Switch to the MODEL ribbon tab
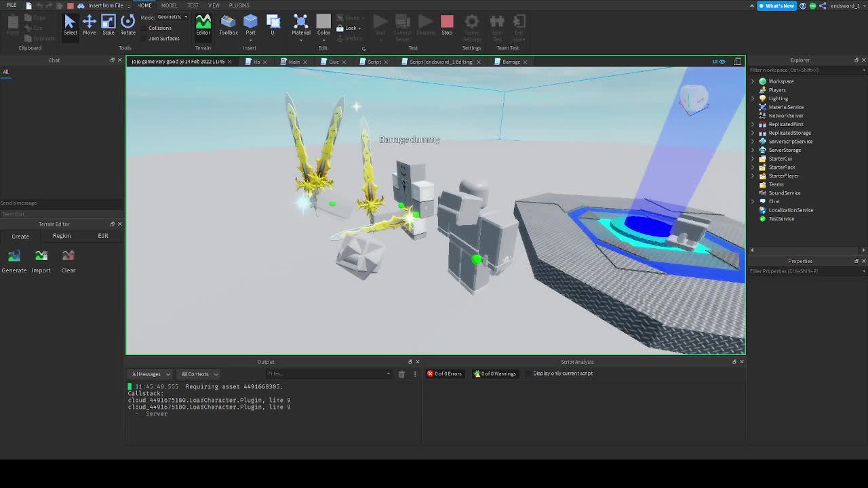The width and height of the screenshot is (868, 488). pos(169,5)
